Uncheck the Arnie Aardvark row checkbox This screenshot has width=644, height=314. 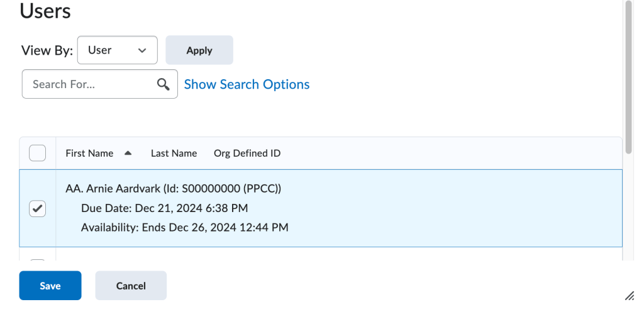point(37,208)
